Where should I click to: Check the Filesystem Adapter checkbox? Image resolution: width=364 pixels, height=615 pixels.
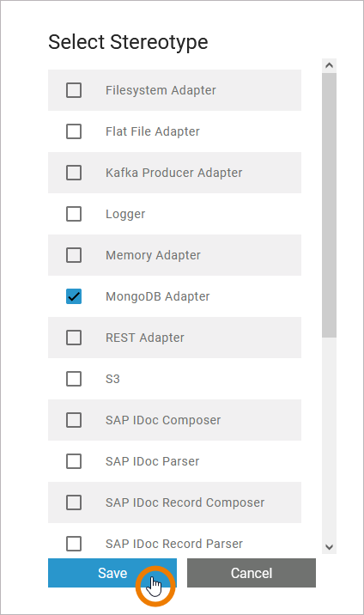(74, 90)
